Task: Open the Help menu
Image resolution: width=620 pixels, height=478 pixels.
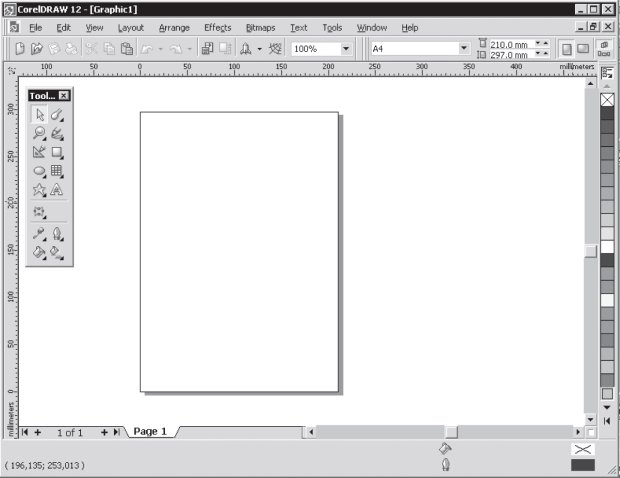Action: click(x=410, y=28)
